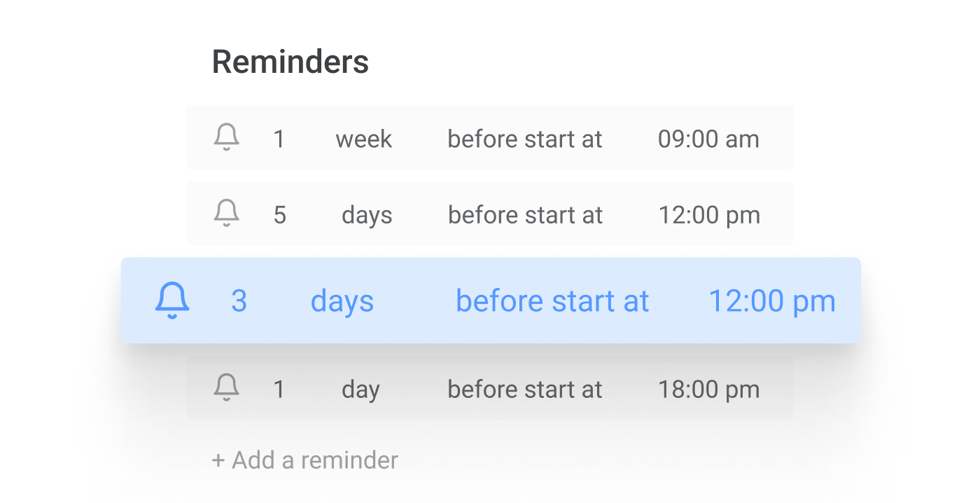
Task: Open the week unit selector
Action: coord(364,138)
